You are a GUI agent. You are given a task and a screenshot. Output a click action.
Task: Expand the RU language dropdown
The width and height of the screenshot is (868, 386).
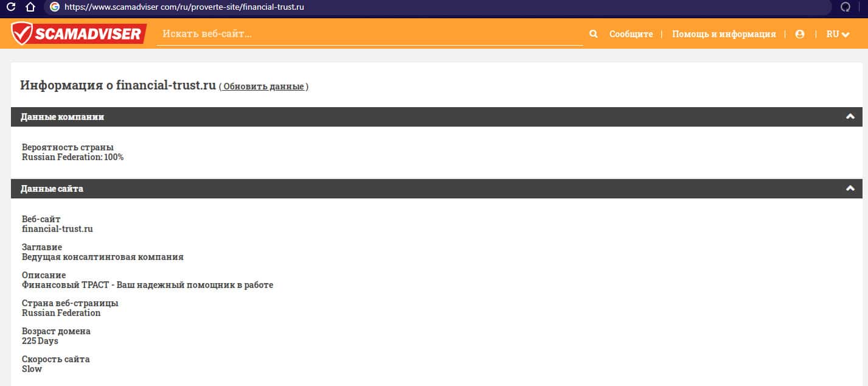pos(838,34)
